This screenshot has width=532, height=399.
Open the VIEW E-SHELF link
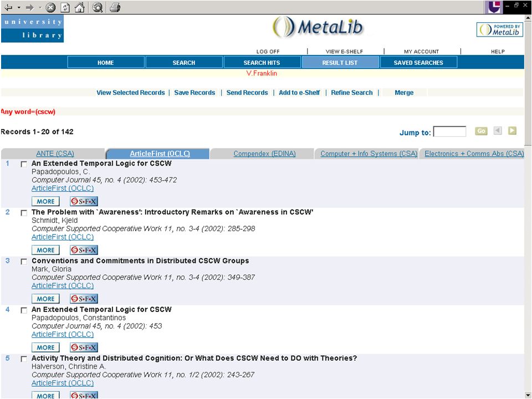pos(344,52)
